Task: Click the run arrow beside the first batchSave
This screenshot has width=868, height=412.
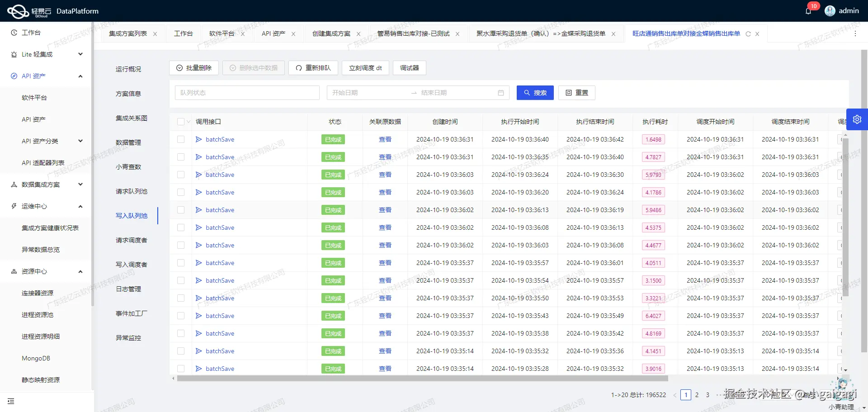Action: 199,139
